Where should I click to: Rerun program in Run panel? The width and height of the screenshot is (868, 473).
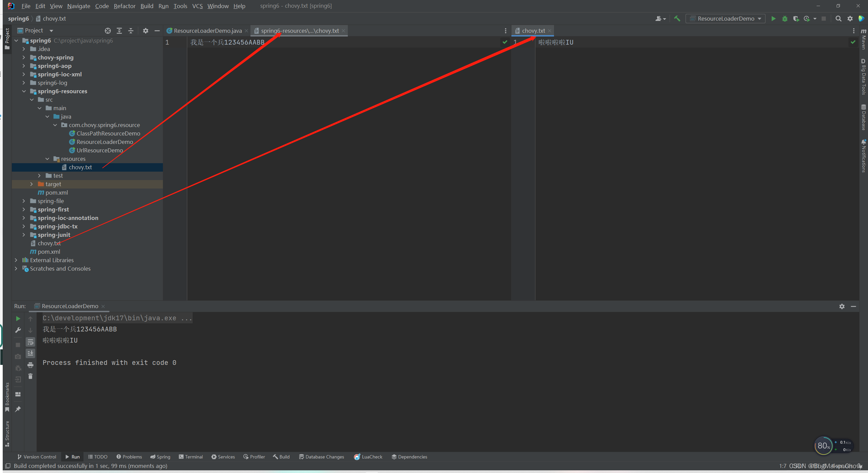coord(18,319)
